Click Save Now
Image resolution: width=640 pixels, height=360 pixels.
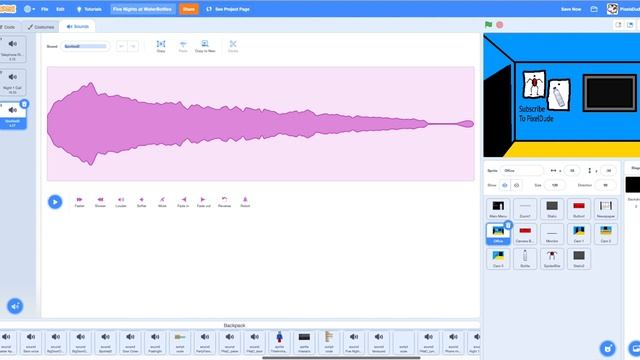coord(571,9)
